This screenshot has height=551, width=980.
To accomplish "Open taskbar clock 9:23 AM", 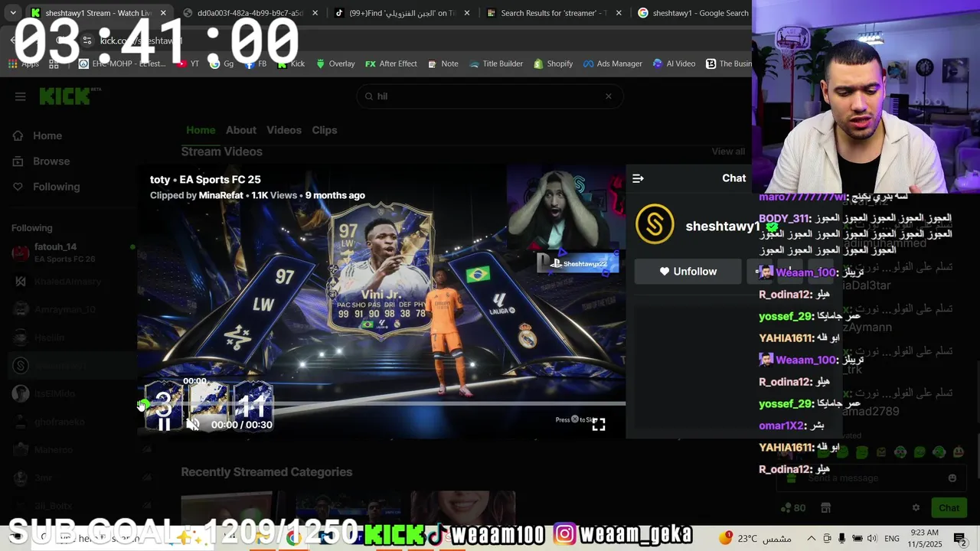I will [x=925, y=538].
